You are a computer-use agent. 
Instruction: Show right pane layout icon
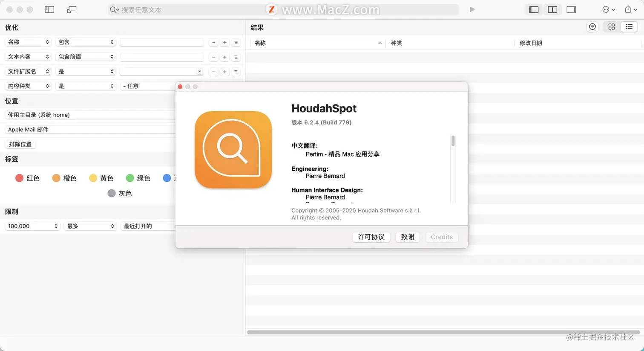click(571, 9)
